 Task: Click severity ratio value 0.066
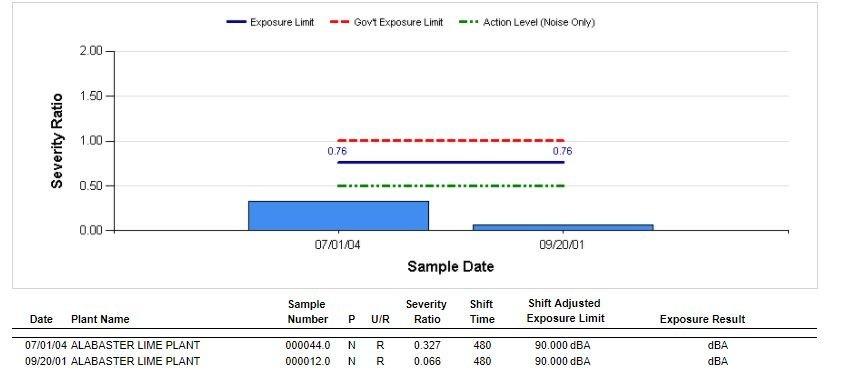(x=427, y=361)
